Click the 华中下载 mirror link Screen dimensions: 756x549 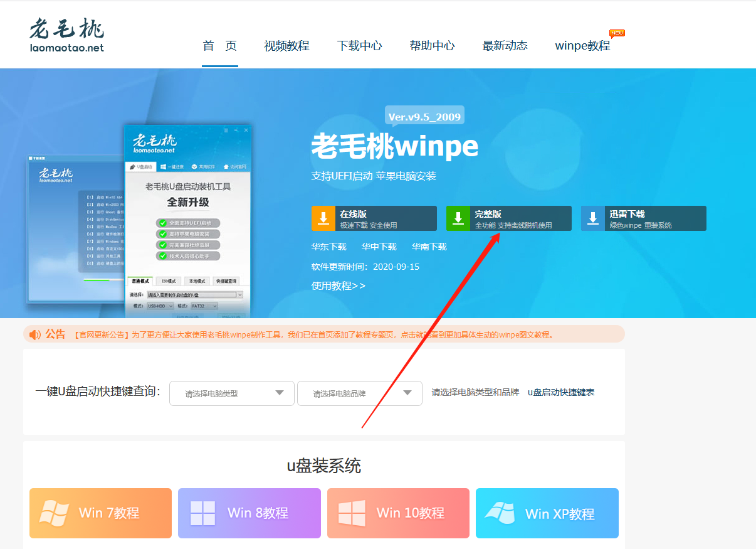(379, 247)
